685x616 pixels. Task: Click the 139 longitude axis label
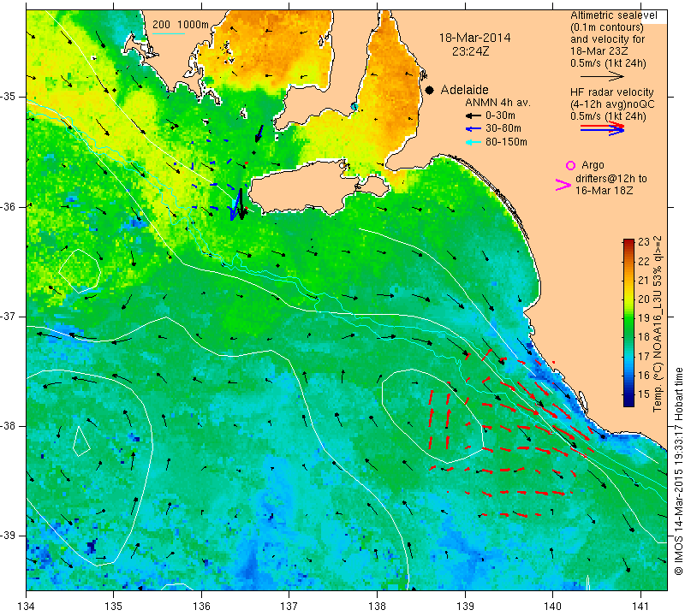465,607
